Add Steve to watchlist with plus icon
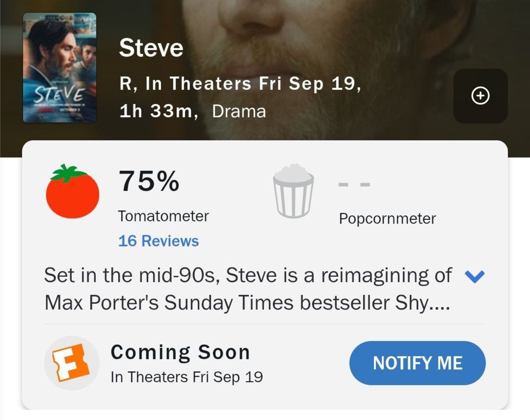Screen dimensions: 530x420 coord(480,96)
